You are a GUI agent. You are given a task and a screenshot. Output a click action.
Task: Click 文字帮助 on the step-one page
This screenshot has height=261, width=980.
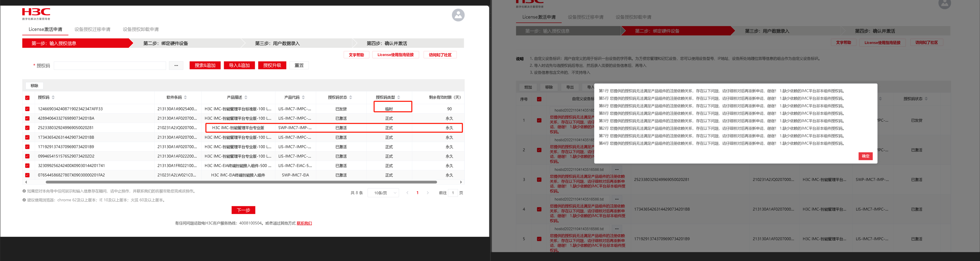pos(357,55)
